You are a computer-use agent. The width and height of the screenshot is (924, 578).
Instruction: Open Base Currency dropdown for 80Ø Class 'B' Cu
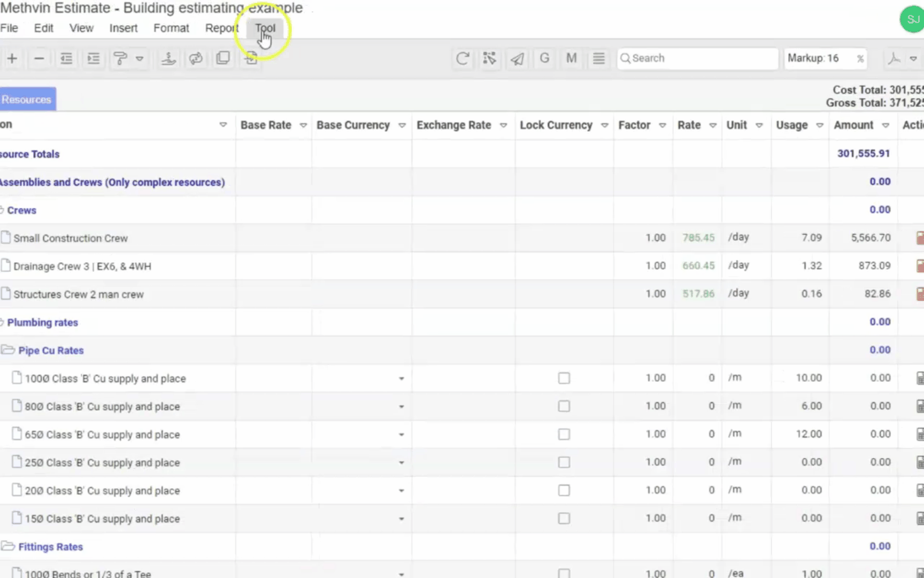pos(401,407)
